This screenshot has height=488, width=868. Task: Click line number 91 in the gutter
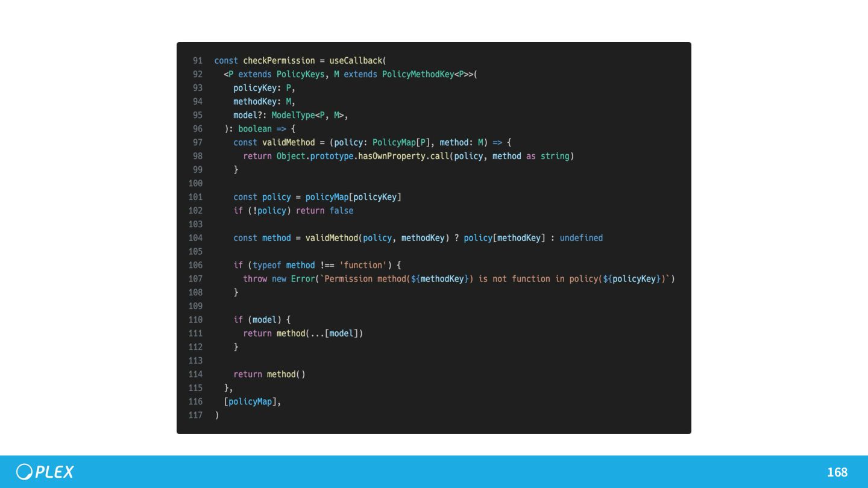point(198,61)
